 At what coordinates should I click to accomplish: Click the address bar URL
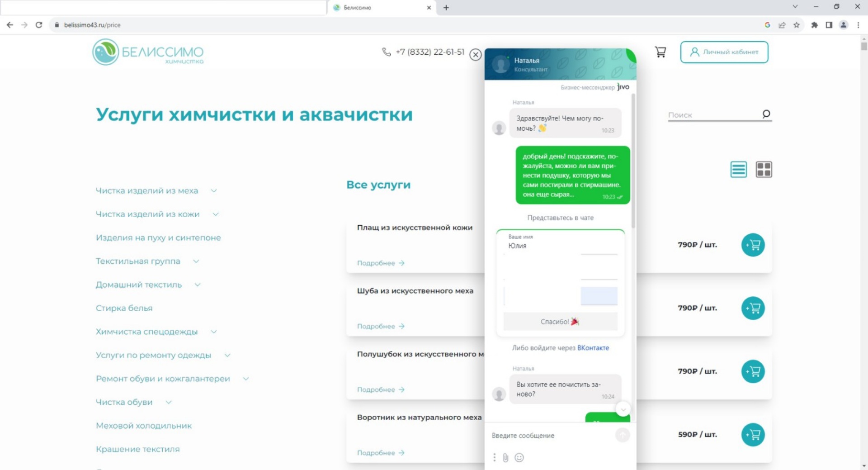pyautogui.click(x=92, y=25)
